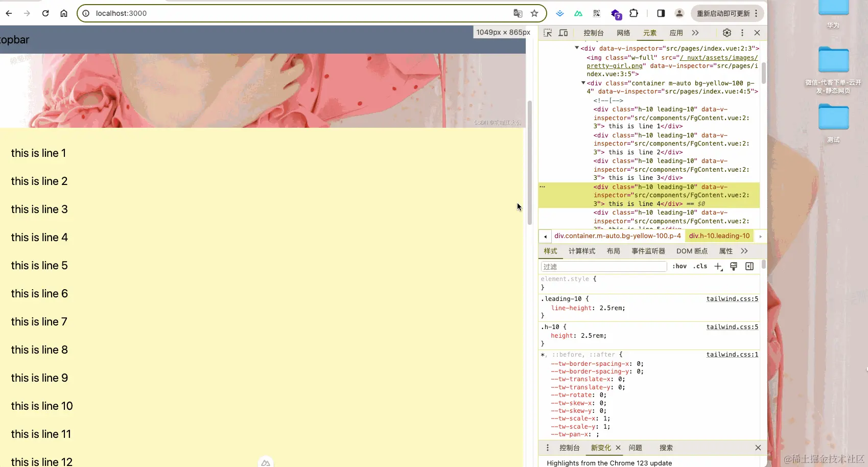This screenshot has width=868, height=467.
Task: Toggle the device toolbar icon
Action: [563, 33]
